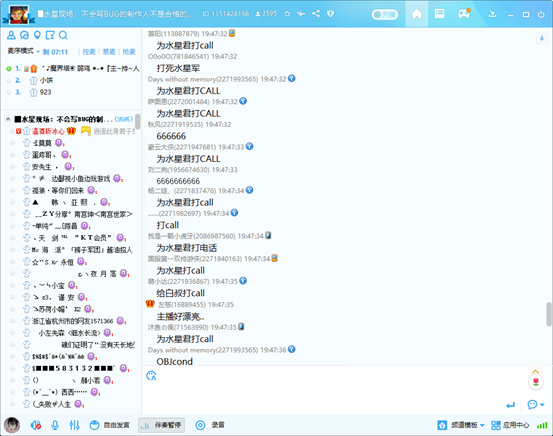Toggle the 开播 broadcast switch
The height and width of the screenshot is (436, 553).
pos(385,14)
